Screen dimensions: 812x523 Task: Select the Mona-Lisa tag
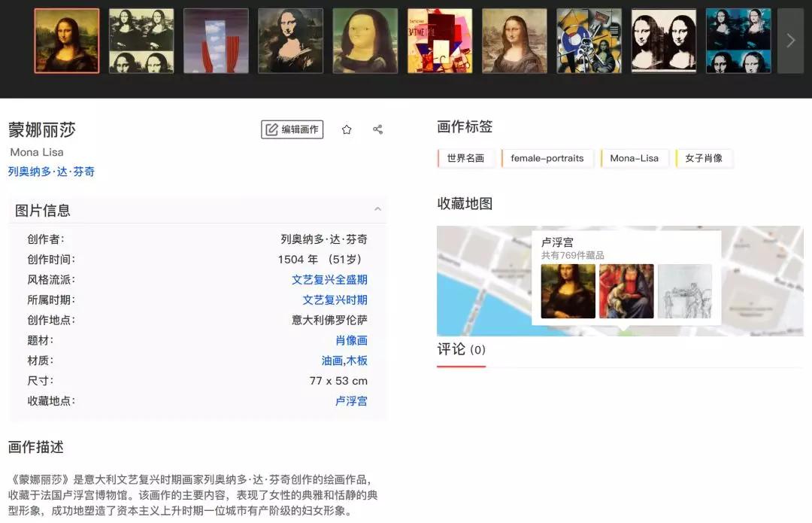(x=635, y=158)
